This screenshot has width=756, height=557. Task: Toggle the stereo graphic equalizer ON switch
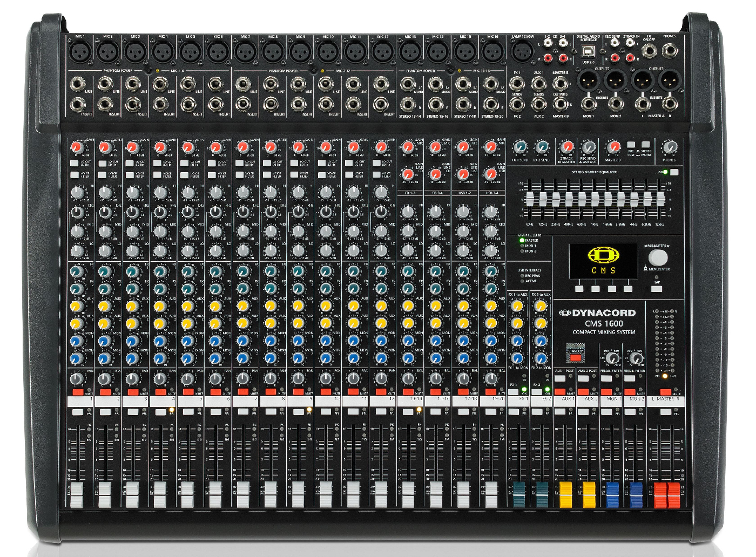tap(674, 172)
